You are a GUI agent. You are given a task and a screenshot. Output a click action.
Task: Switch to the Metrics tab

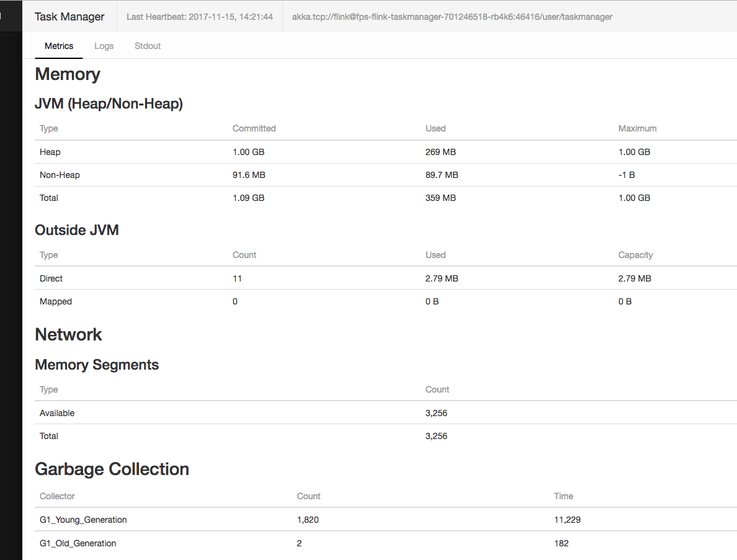(x=59, y=46)
